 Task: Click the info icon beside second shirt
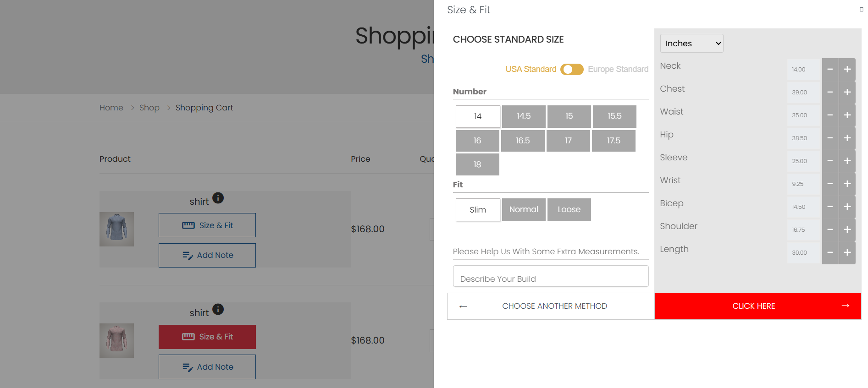tap(218, 309)
